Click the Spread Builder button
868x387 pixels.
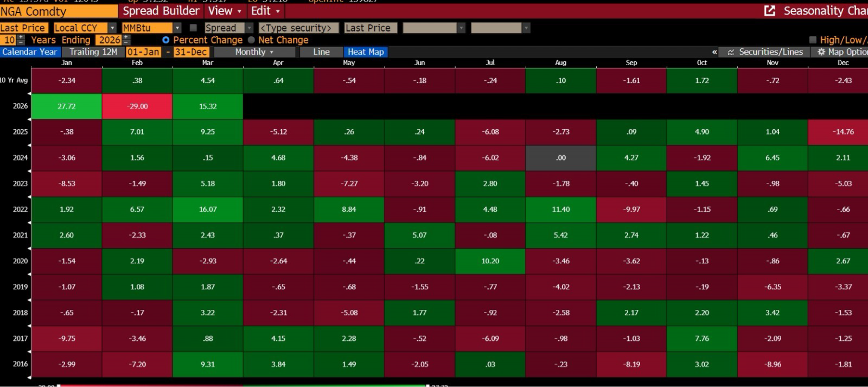pos(161,11)
